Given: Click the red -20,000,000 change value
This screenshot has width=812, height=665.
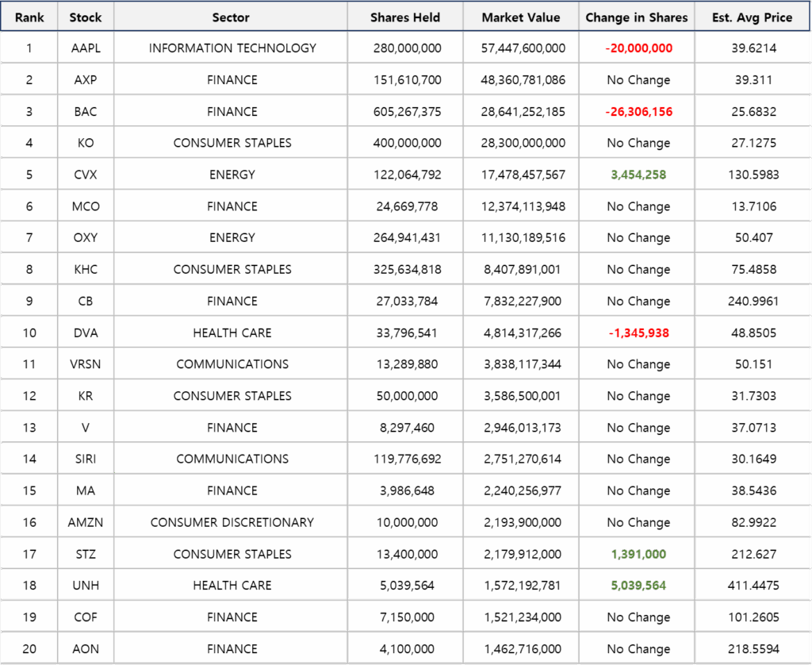Looking at the screenshot, I should (x=638, y=48).
